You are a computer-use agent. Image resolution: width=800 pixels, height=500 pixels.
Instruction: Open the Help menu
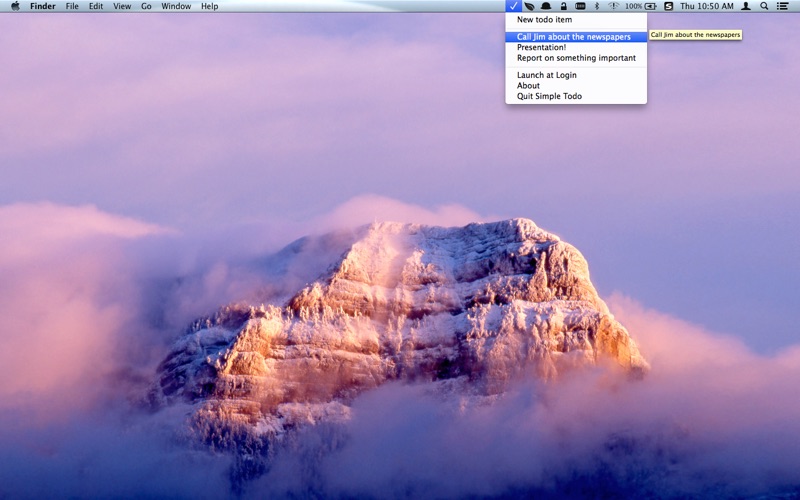pyautogui.click(x=210, y=6)
